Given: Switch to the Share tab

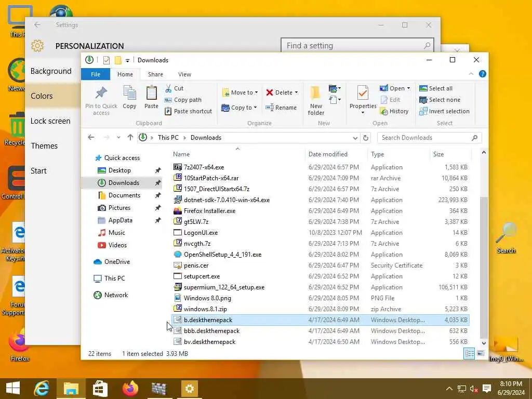Looking at the screenshot, I should click(155, 74).
